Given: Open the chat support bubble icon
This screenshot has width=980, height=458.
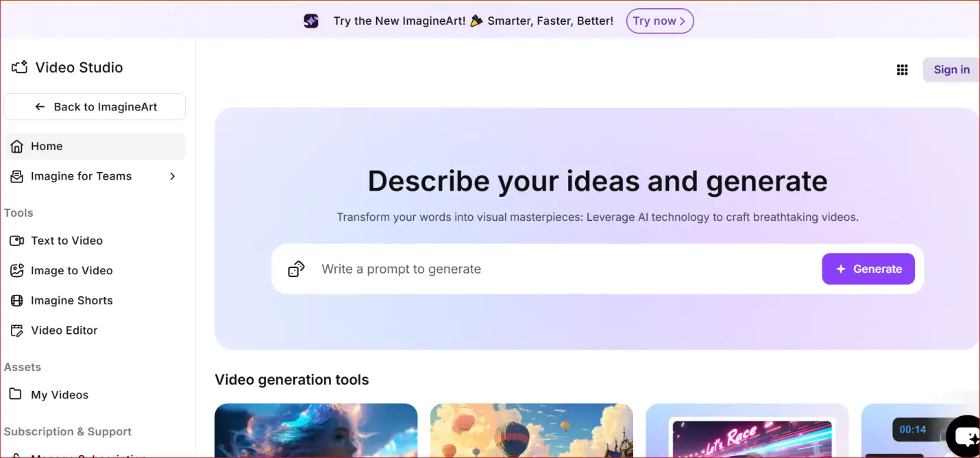Looking at the screenshot, I should (966, 436).
